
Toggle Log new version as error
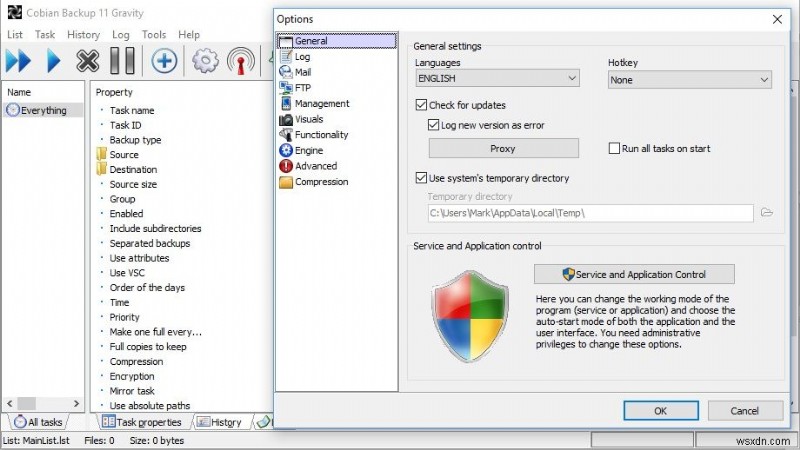pos(433,125)
